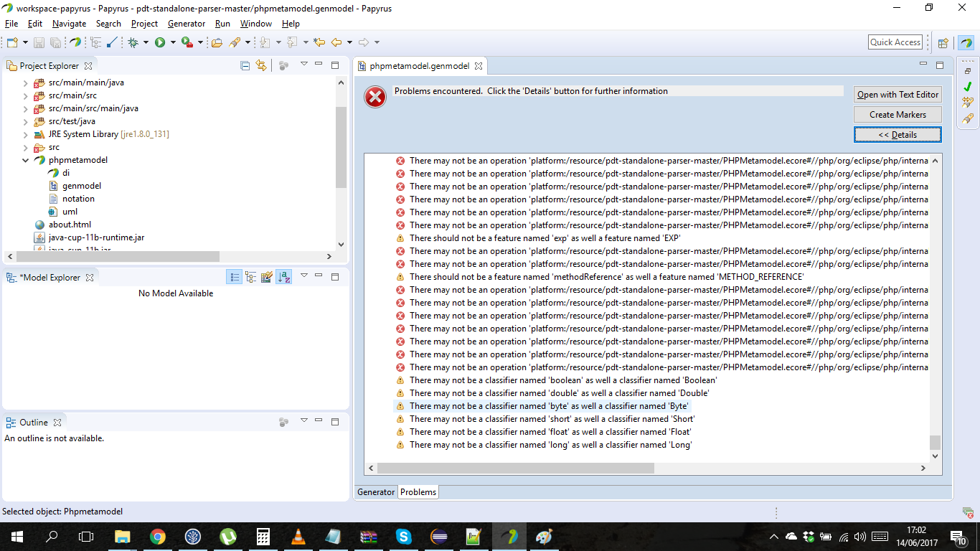
Task: Click the Forward navigation arrow icon
Action: click(363, 42)
